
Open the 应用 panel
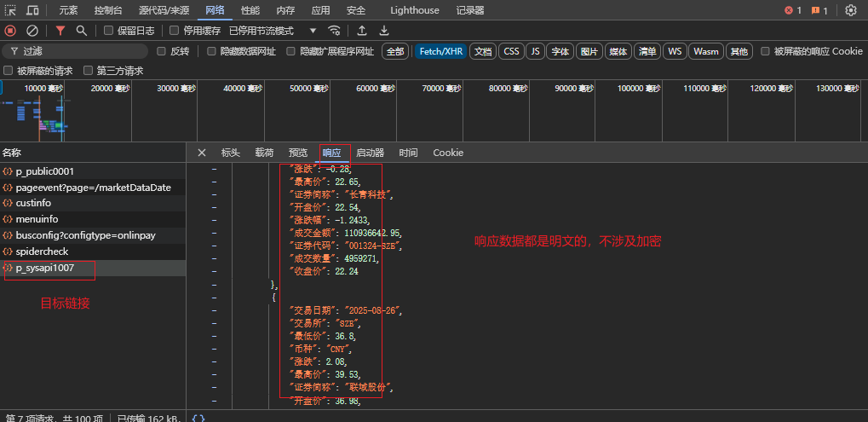[320, 10]
